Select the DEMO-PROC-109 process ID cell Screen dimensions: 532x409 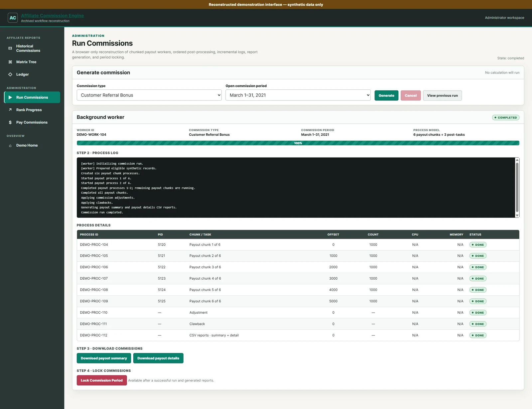tap(94, 301)
